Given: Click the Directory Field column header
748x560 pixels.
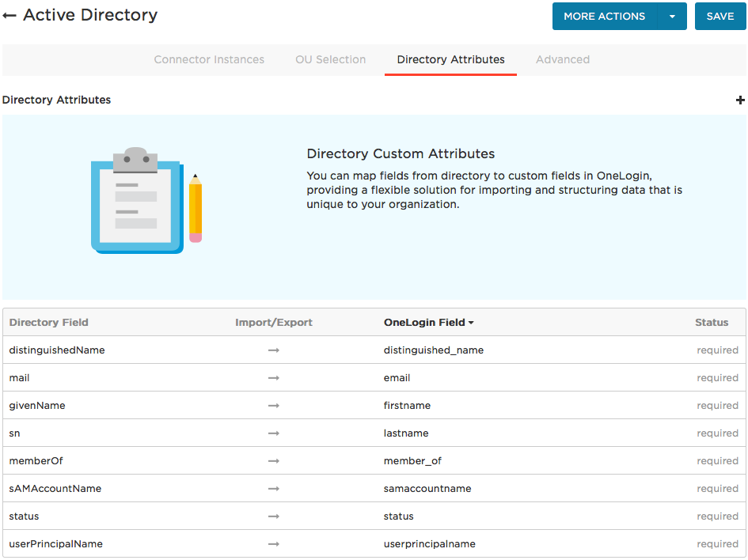Looking at the screenshot, I should pos(48,322).
